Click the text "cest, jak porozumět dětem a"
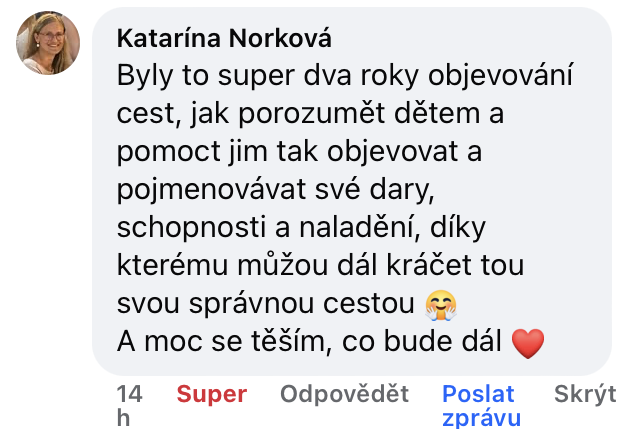The width and height of the screenshot is (636, 436). (310, 114)
